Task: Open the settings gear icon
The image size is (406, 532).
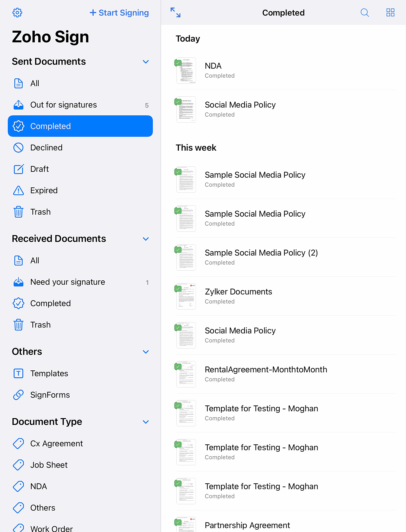Action: [x=17, y=13]
